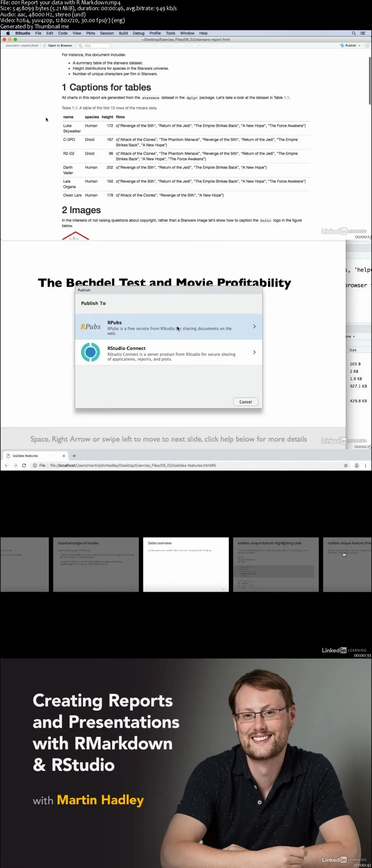
Task: Click the refresh icon beside Publish
Action: pos(367,46)
